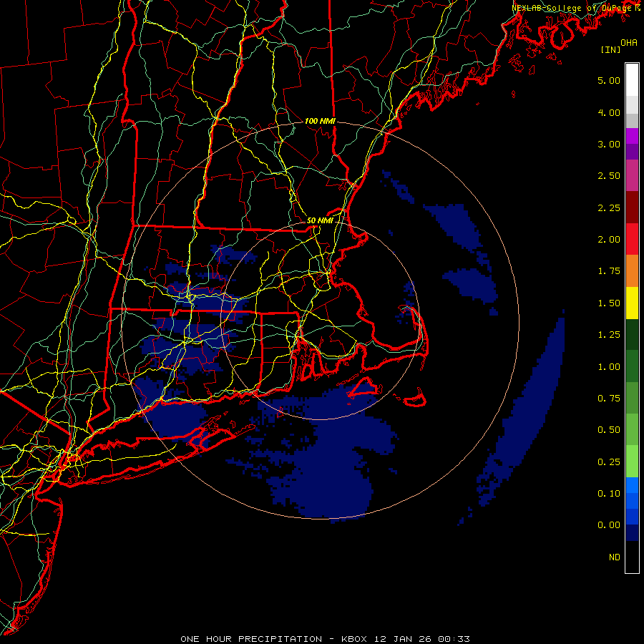
Task: Click the 1.25 legend value
Action: pos(609,335)
